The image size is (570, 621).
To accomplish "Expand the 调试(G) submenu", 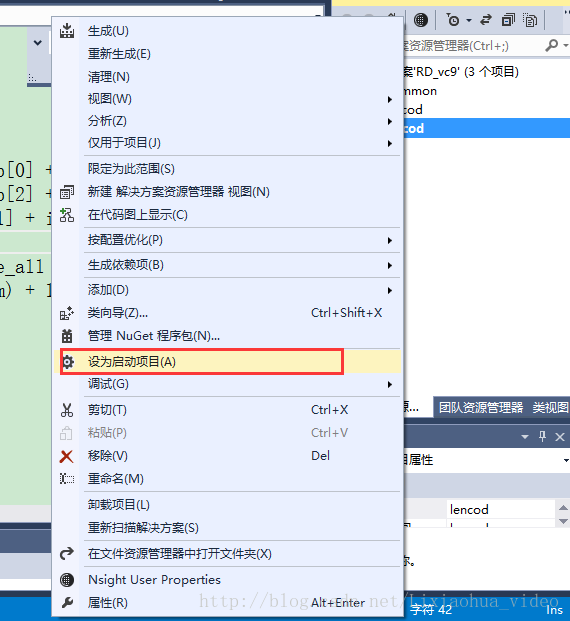I will tap(390, 384).
